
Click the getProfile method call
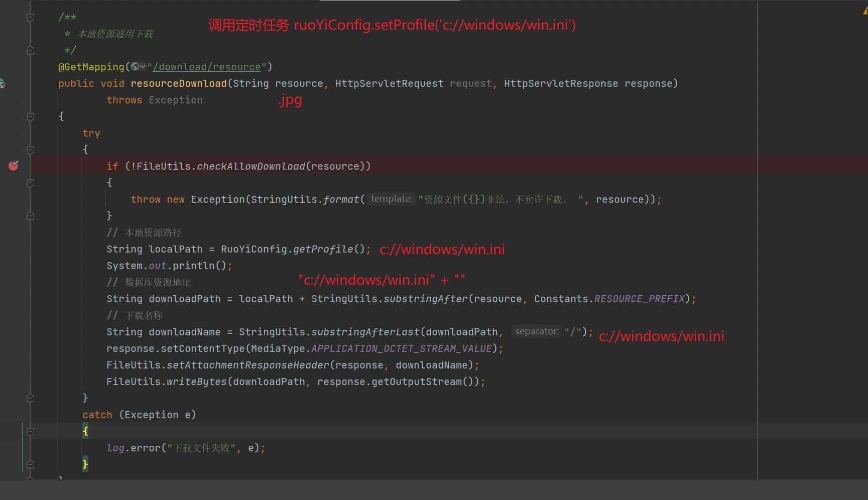coord(323,249)
